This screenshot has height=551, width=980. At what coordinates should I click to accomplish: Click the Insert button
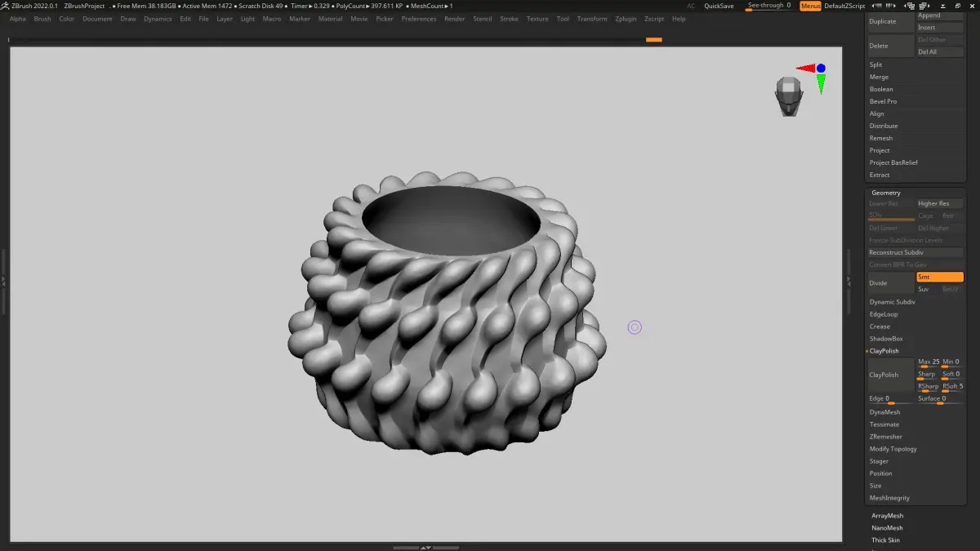(940, 28)
